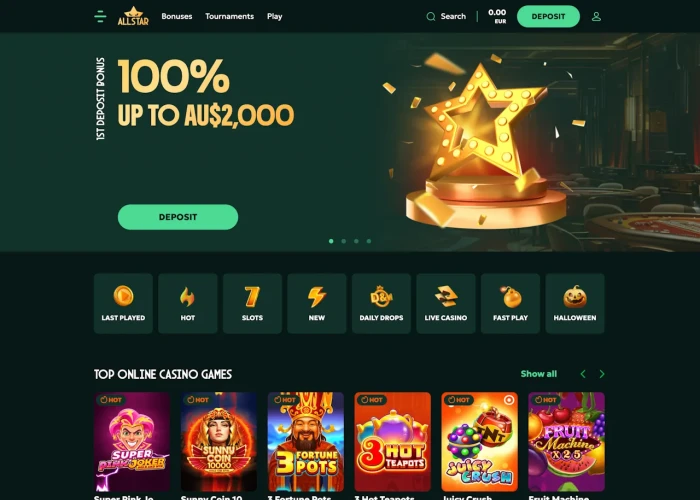The image size is (700, 500).
Task: Go to the Tournaments menu item
Action: (x=229, y=17)
